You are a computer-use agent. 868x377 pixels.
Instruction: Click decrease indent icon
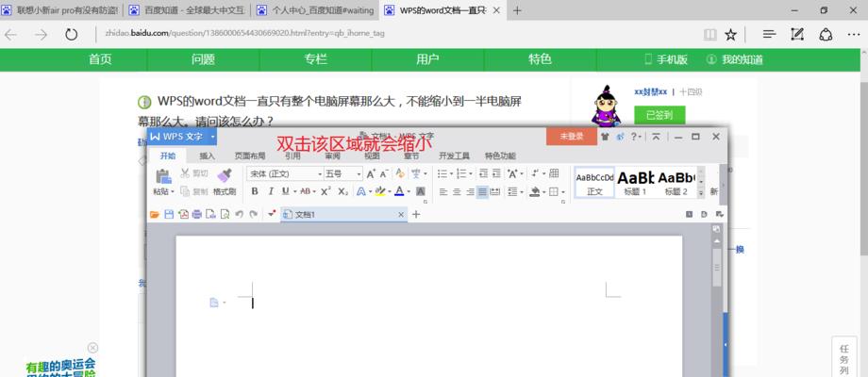(x=483, y=173)
